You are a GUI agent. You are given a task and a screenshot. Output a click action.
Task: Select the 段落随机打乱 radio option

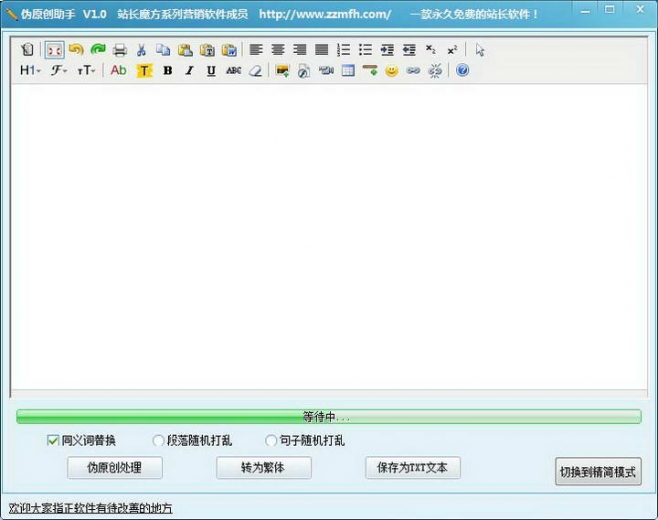[158, 440]
